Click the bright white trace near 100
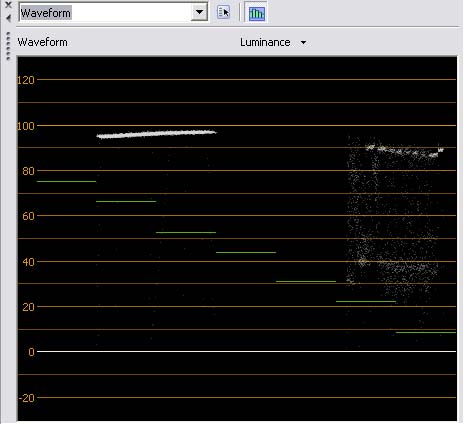 click(156, 134)
